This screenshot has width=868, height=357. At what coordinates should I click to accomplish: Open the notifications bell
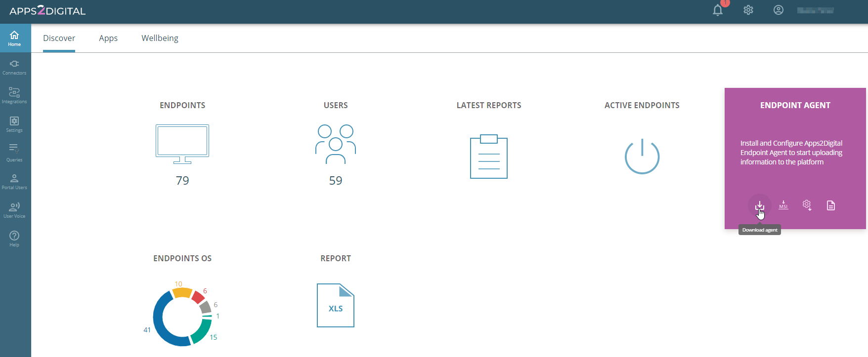pyautogui.click(x=718, y=10)
